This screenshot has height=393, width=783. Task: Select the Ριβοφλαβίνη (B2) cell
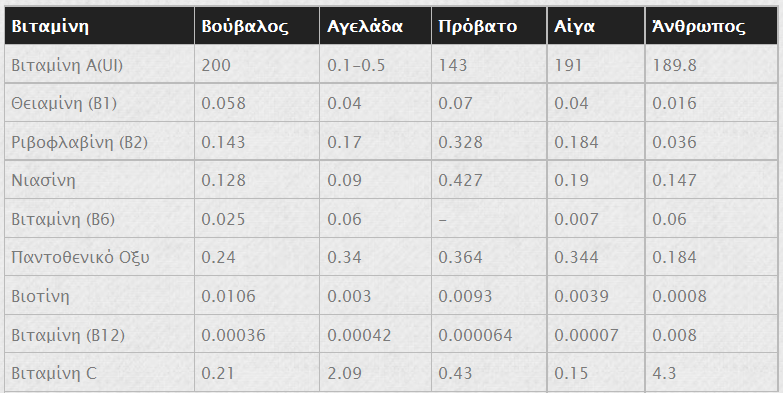tap(79, 142)
